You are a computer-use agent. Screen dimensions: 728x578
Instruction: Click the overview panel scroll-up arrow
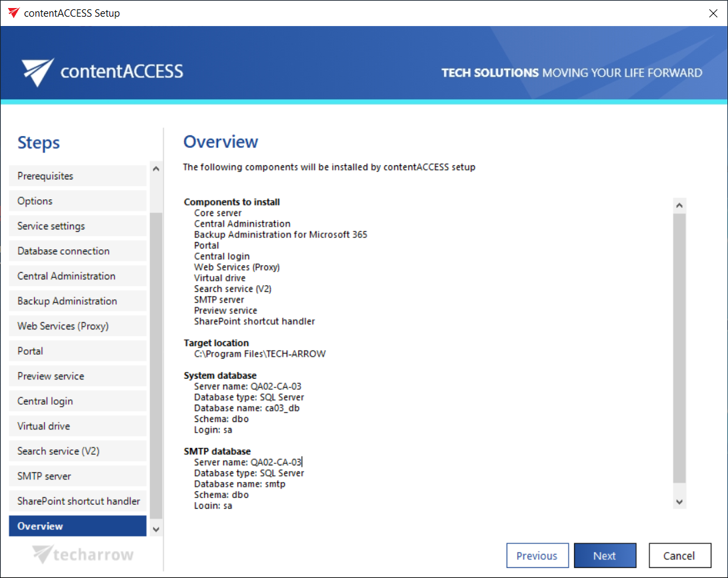click(x=679, y=205)
